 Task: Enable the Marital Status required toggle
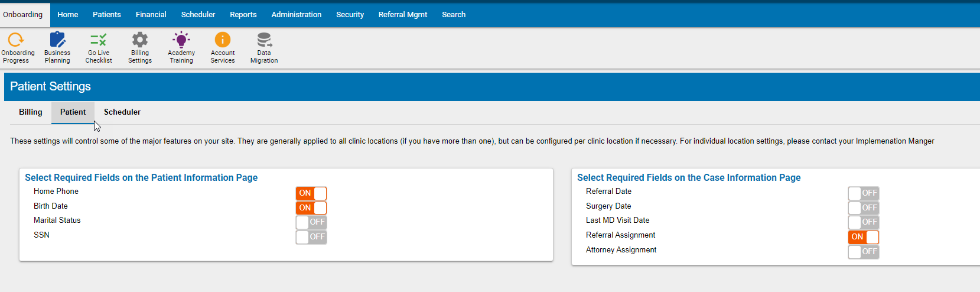[311, 222]
